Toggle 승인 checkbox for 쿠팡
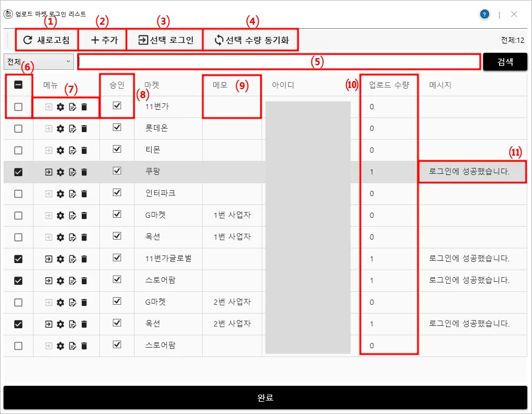Image resolution: width=532 pixels, height=414 pixels. pyautogui.click(x=117, y=170)
